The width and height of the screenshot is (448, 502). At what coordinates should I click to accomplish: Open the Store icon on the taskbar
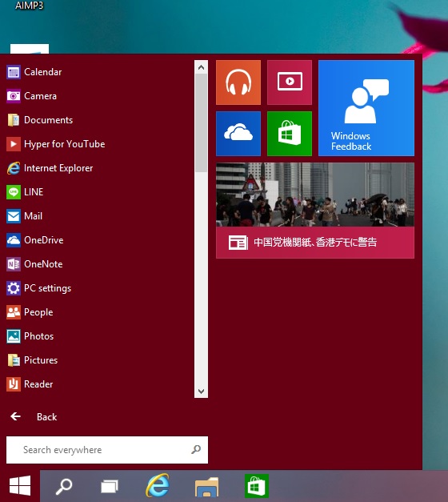coord(257,486)
